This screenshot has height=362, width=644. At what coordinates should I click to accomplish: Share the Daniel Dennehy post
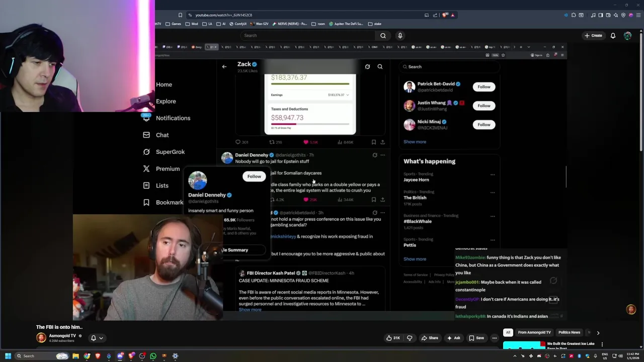(382, 200)
